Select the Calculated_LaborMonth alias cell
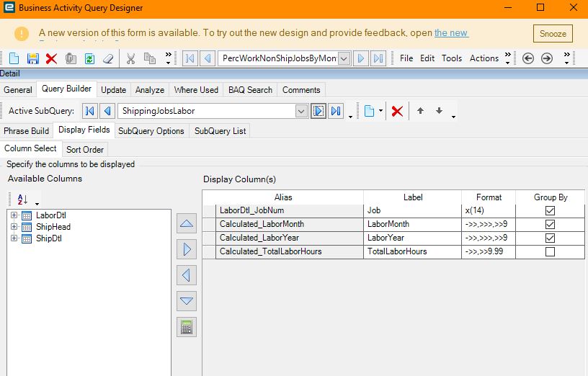The width and height of the screenshot is (588, 376). 290,224
